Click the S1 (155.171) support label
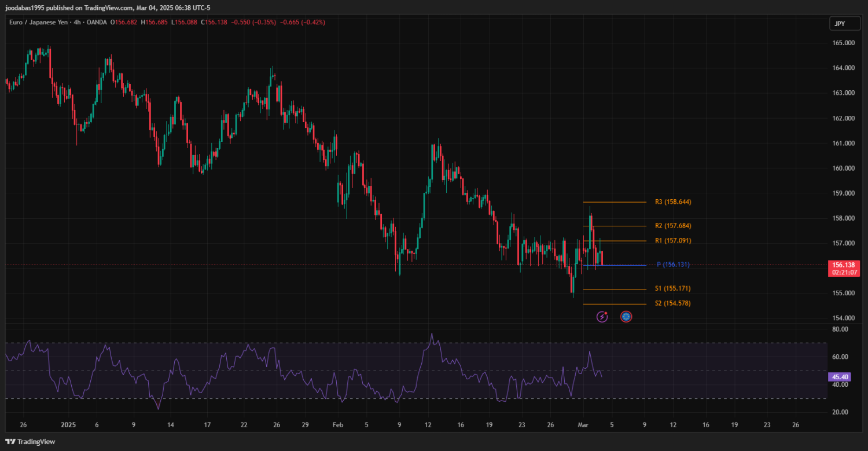This screenshot has width=868, height=451. (x=672, y=288)
